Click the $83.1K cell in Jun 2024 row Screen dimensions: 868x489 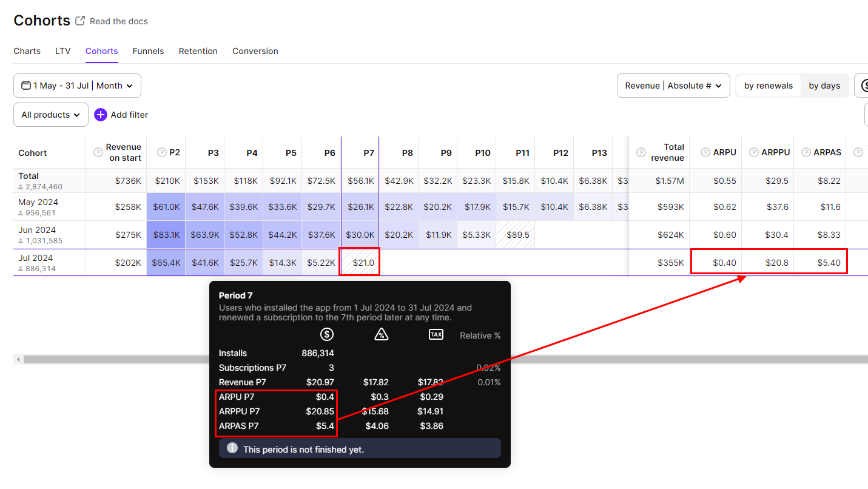click(x=166, y=235)
